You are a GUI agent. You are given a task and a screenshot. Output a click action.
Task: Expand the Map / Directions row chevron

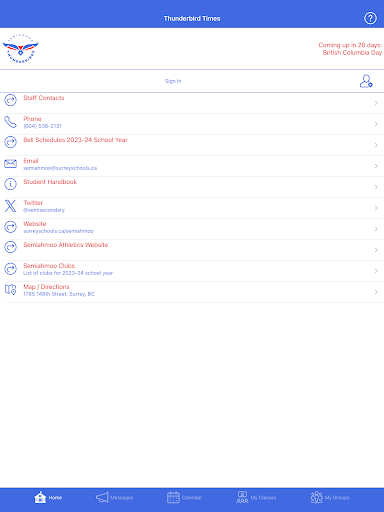(376, 292)
